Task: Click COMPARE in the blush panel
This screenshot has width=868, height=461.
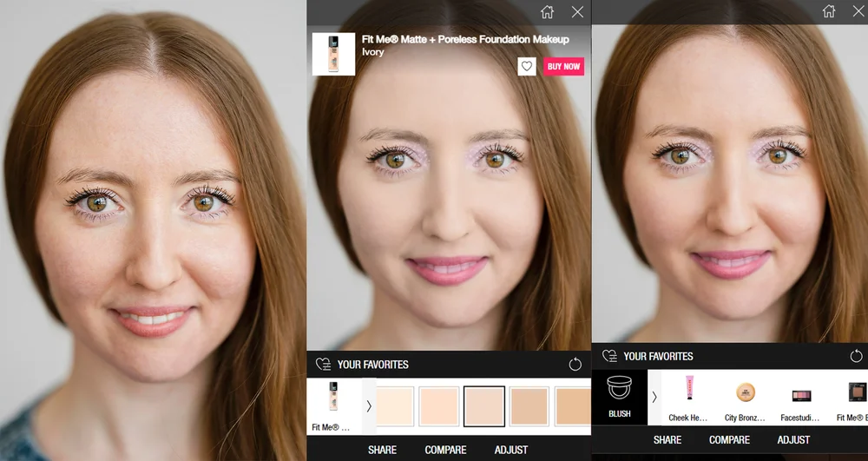Action: (x=730, y=440)
